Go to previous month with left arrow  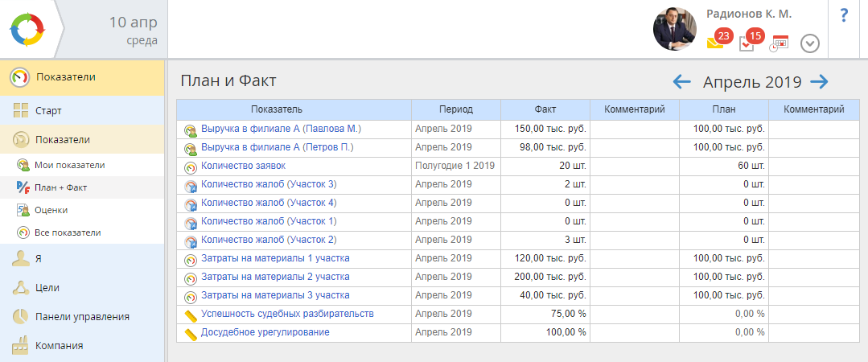[682, 81]
